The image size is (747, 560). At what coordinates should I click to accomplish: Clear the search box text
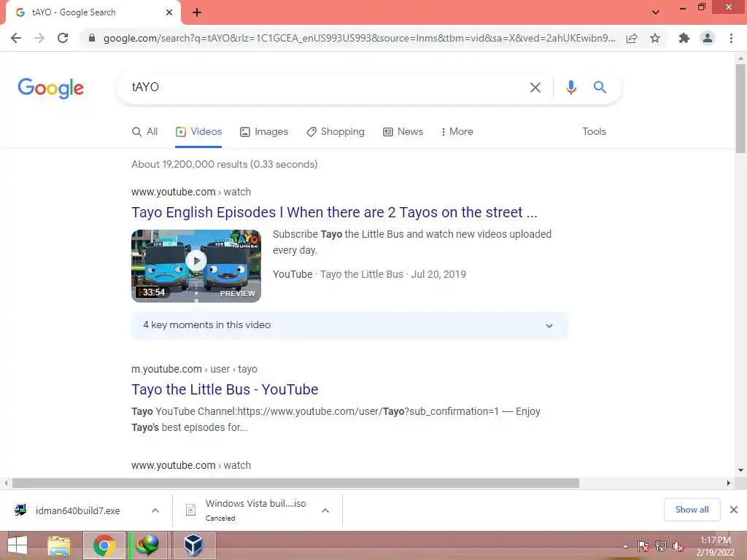(535, 87)
